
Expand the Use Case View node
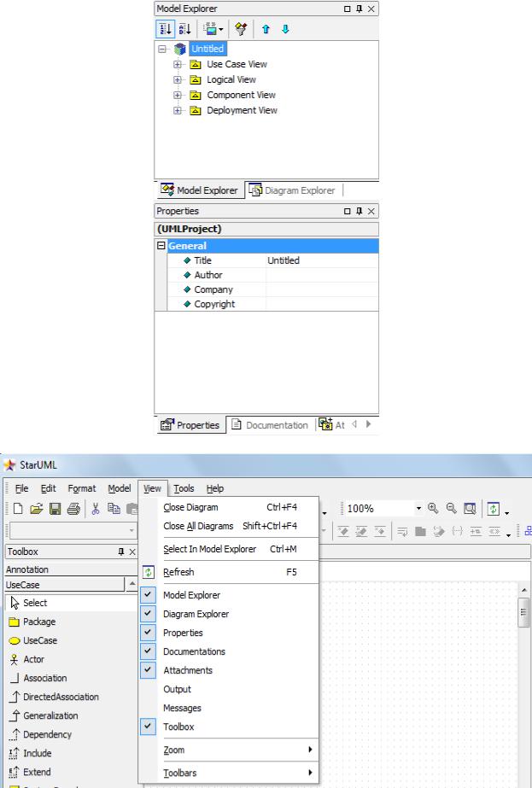(177, 64)
